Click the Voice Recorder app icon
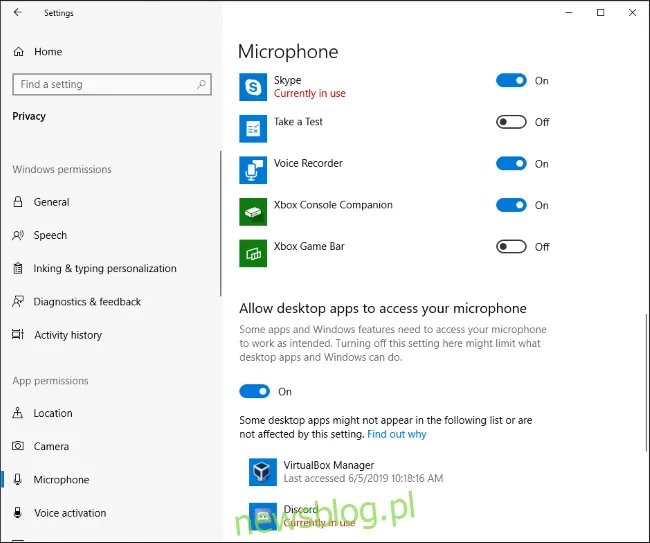 tap(253, 170)
